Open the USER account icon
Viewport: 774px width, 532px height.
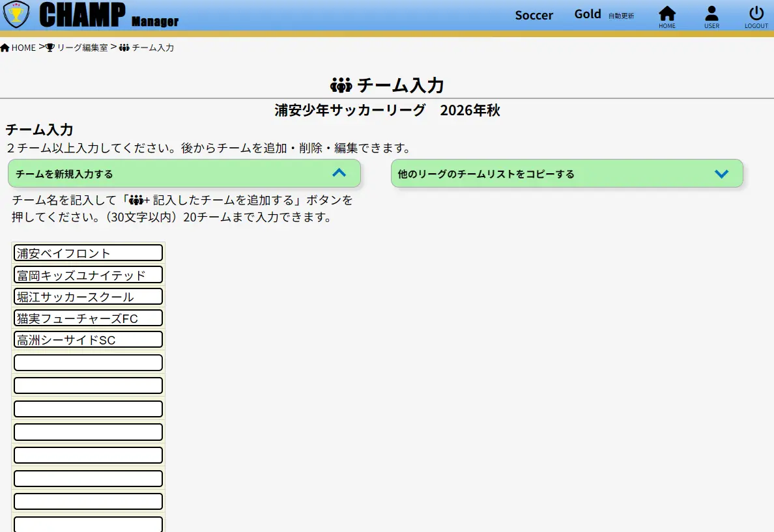(711, 18)
